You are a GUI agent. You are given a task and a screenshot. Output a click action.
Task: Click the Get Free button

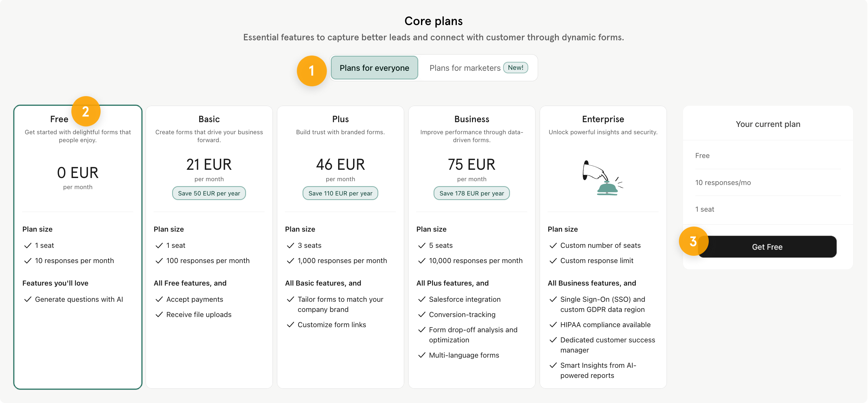click(767, 247)
